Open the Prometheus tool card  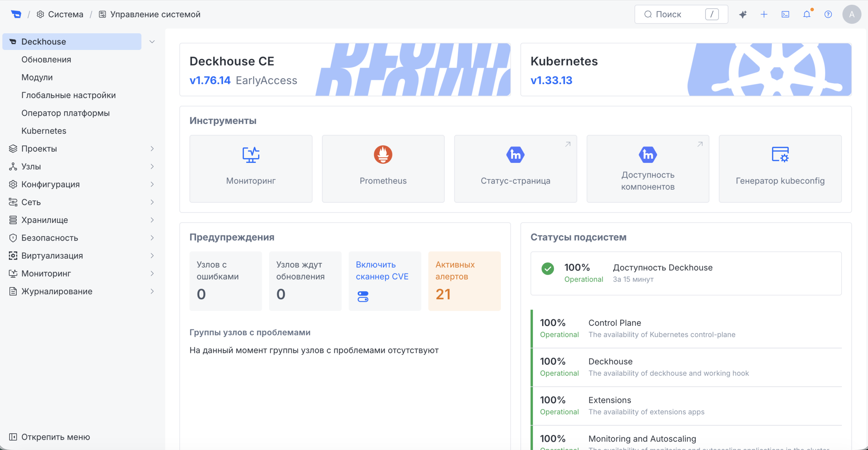pos(383,169)
